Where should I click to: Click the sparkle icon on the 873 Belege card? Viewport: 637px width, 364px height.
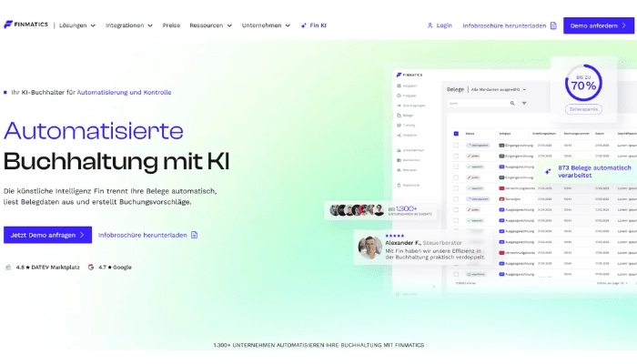[x=548, y=171]
